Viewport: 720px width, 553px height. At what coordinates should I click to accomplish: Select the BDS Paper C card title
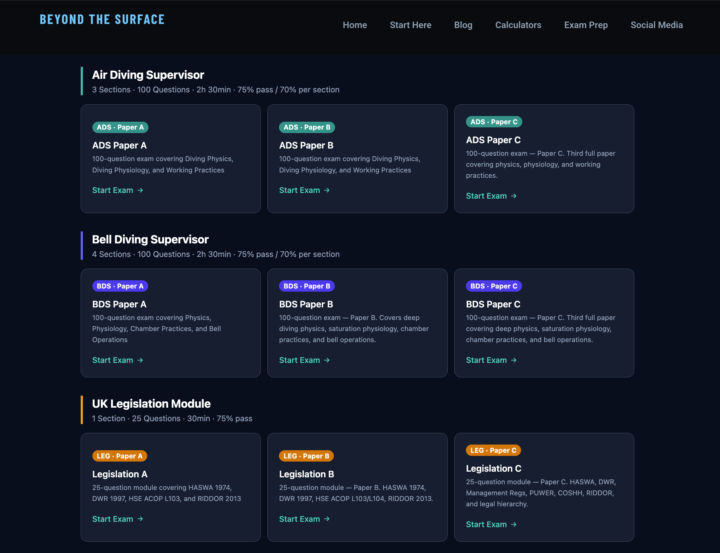pos(493,304)
